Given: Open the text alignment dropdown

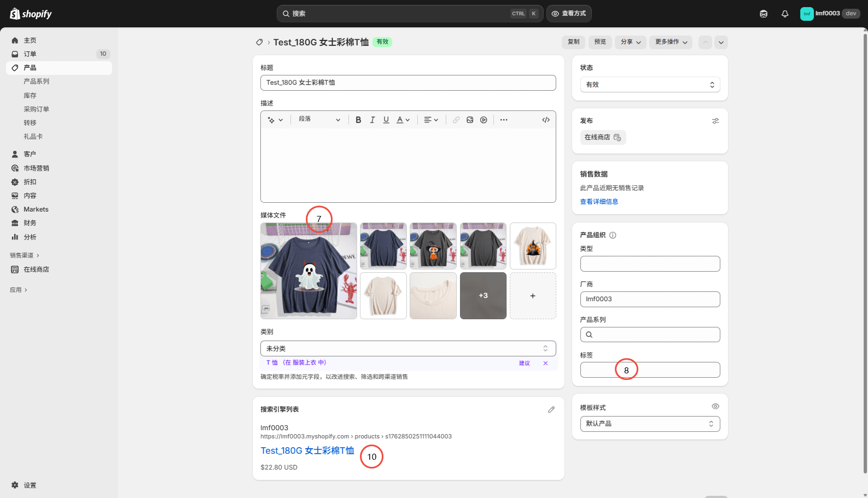Looking at the screenshot, I should tap(431, 120).
